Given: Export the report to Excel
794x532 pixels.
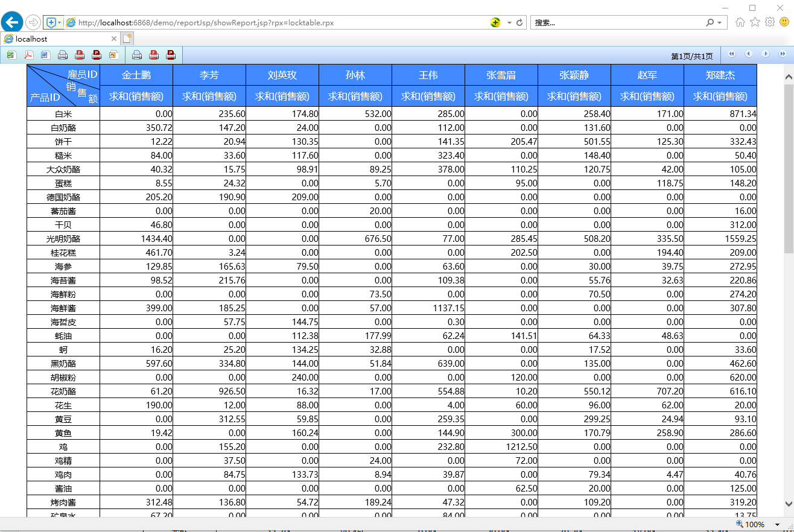Looking at the screenshot, I should pos(11,55).
